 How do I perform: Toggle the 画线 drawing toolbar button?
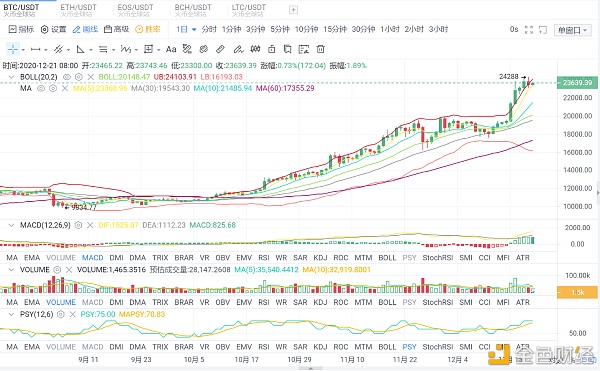point(85,29)
